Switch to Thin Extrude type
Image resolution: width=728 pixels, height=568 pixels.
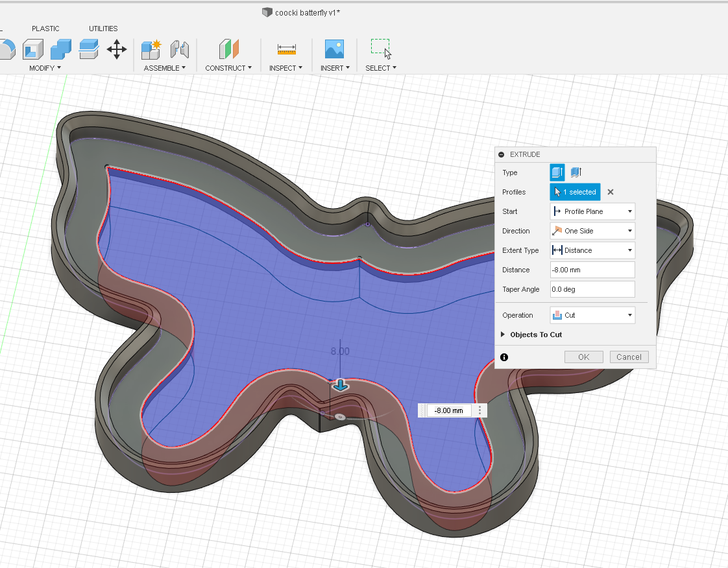click(576, 172)
